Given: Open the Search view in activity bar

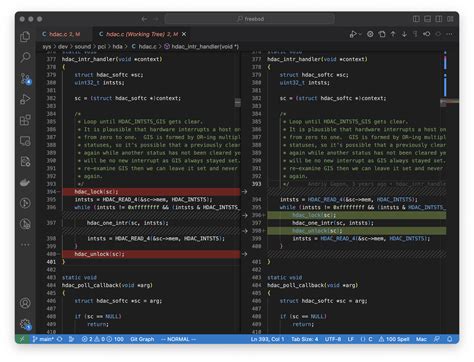Looking at the screenshot, I should pyautogui.click(x=25, y=57).
